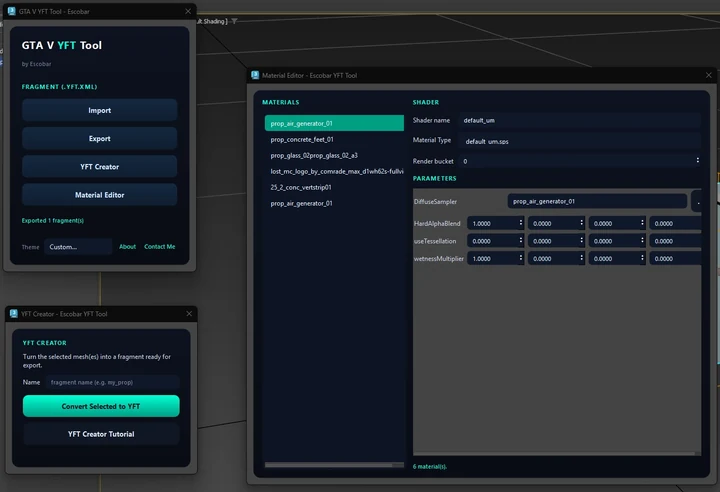Adjust the third HardAlphaBlend spinner arrows
Image resolution: width=720 pixels, height=492 pixels.
pos(642,223)
